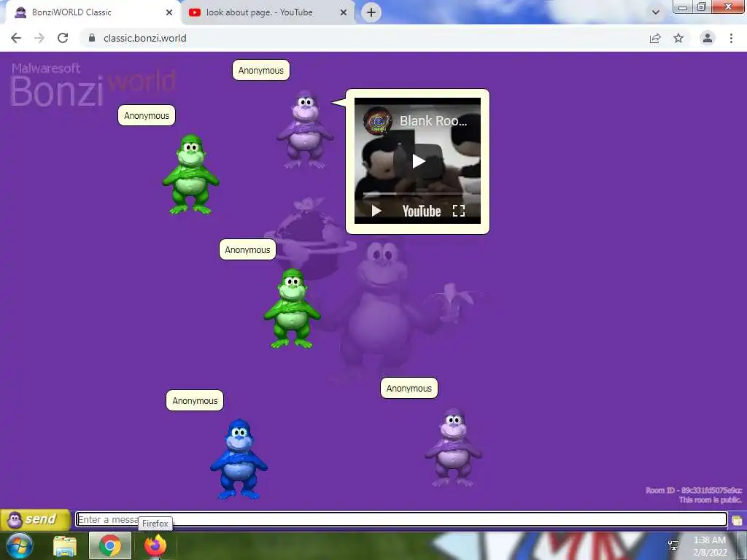
Task: Click the purple Bonzi next to video bubble
Action: [x=306, y=130]
